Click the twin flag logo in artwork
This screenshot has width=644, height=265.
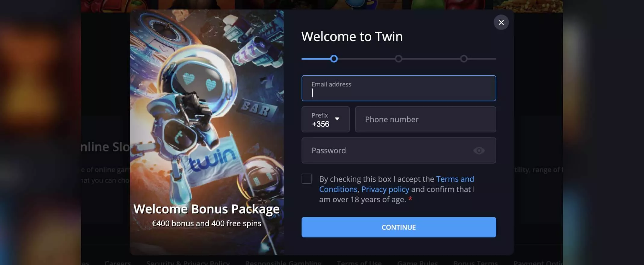212,160
